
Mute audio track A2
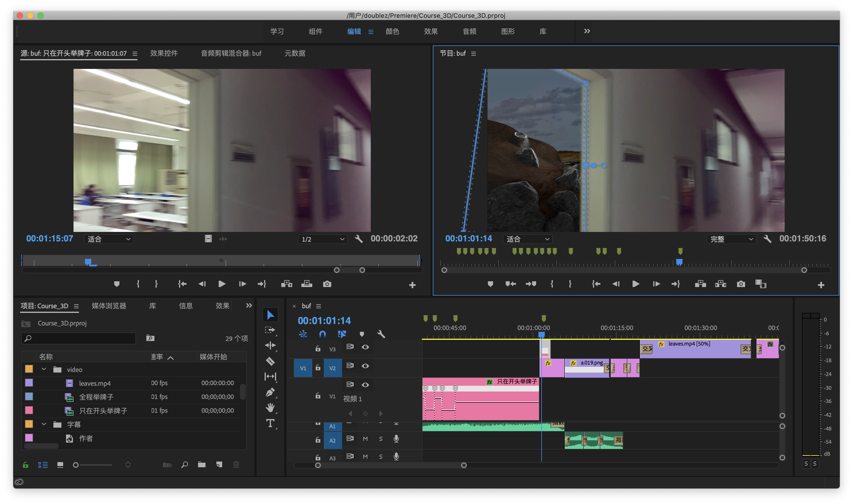pos(365,439)
